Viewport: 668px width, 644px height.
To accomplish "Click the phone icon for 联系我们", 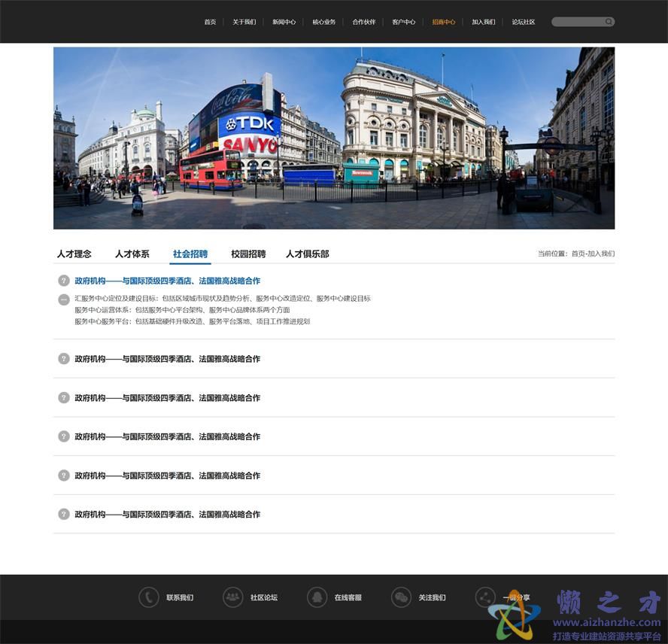I will 149,597.
